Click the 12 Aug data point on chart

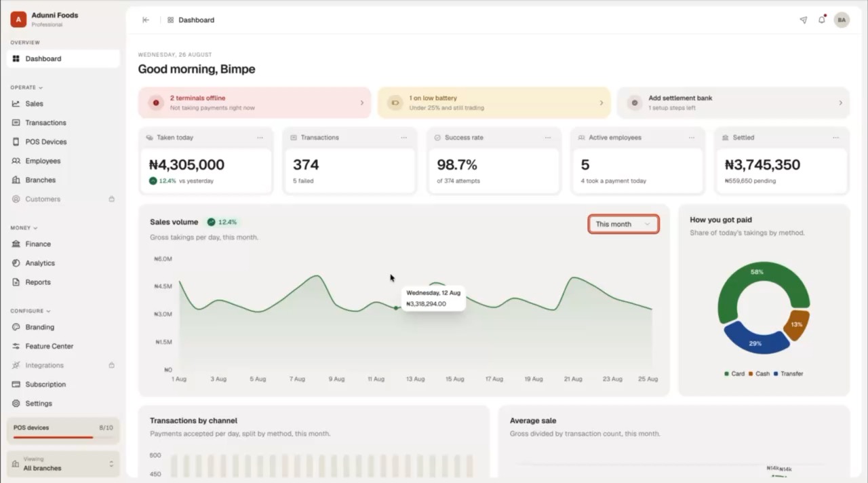(x=397, y=308)
